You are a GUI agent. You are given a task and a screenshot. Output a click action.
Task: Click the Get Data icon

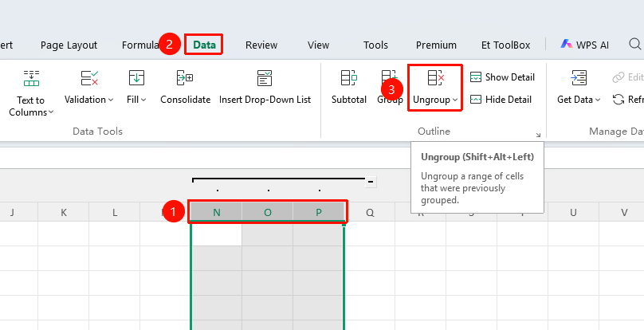pyautogui.click(x=579, y=77)
